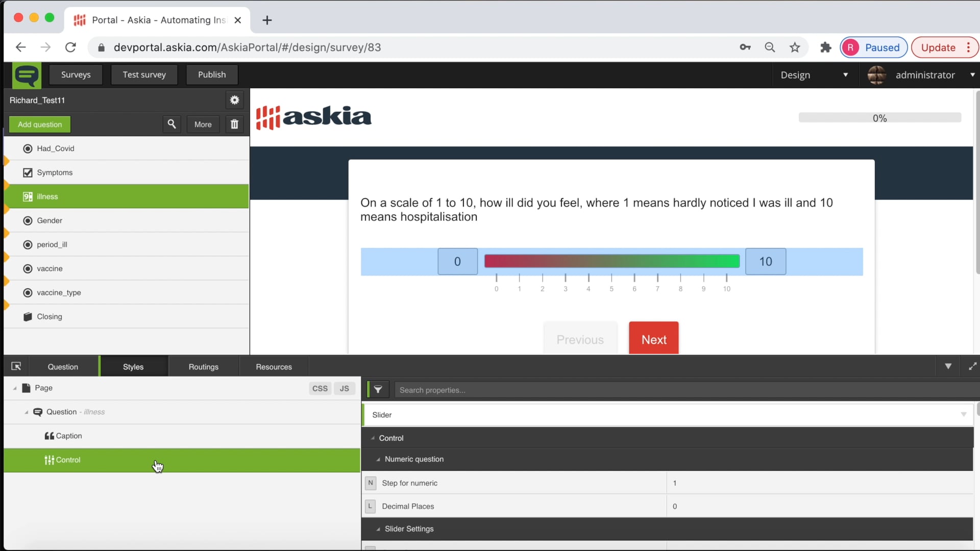980x551 pixels.
Task: Click the search magnifier icon beside More
Action: 171,124
